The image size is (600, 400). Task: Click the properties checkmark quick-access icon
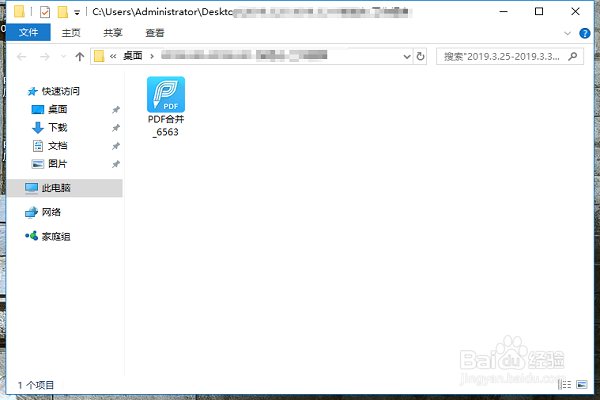[x=45, y=12]
